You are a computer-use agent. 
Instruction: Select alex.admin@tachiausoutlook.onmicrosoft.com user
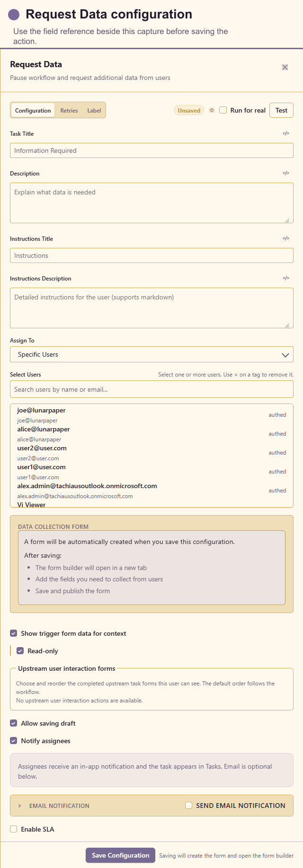tap(151, 491)
